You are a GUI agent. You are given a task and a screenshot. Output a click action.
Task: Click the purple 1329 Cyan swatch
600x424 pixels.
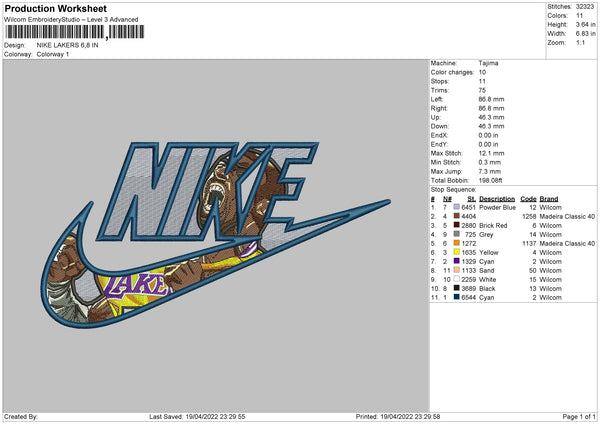pos(457,261)
